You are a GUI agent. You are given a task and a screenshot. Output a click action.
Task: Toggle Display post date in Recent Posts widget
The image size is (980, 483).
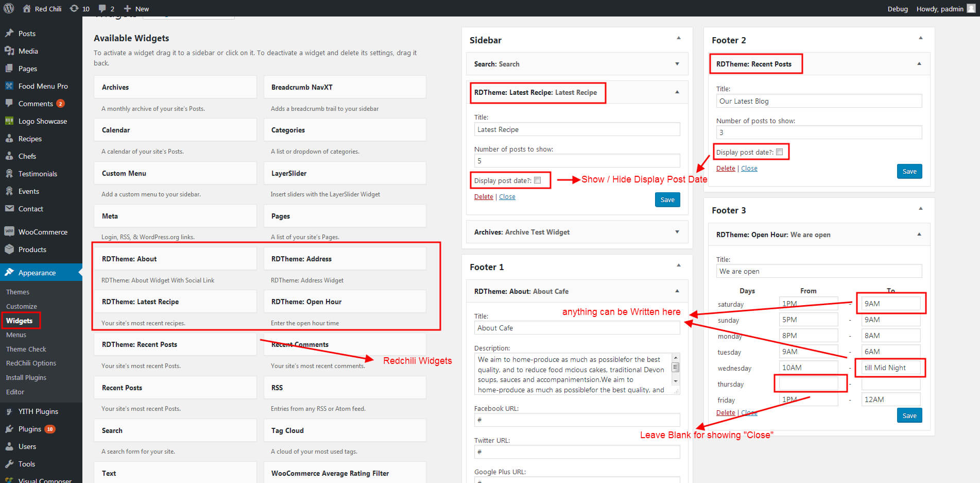pos(779,152)
